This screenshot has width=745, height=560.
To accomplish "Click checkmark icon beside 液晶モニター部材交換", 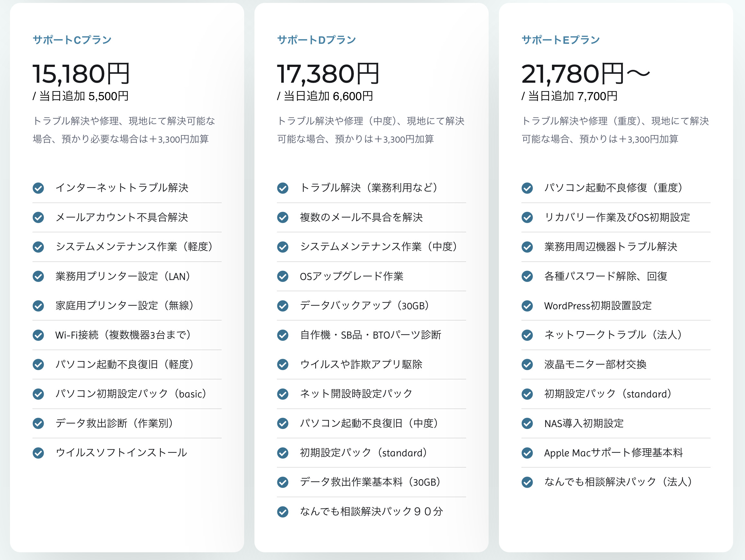I will 527,365.
